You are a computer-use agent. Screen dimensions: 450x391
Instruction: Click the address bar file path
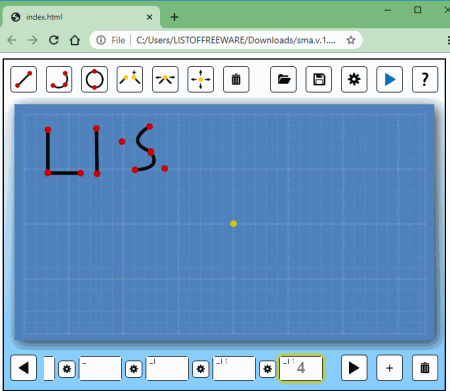[x=236, y=40]
